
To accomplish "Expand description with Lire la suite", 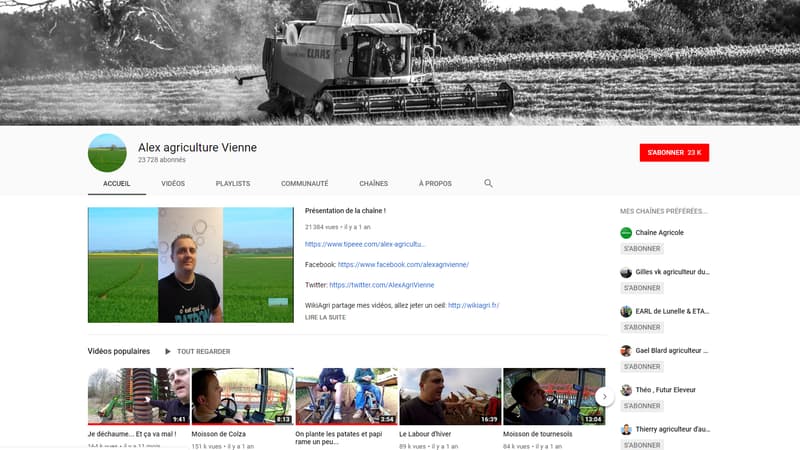I will pos(325,317).
